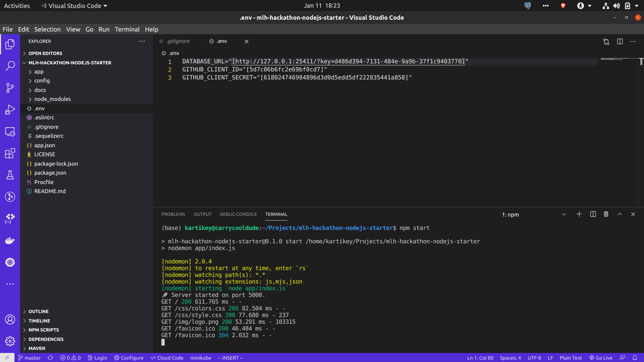Toggle Go Live server in status bar
This screenshot has width=644, height=362.
pos(601,358)
